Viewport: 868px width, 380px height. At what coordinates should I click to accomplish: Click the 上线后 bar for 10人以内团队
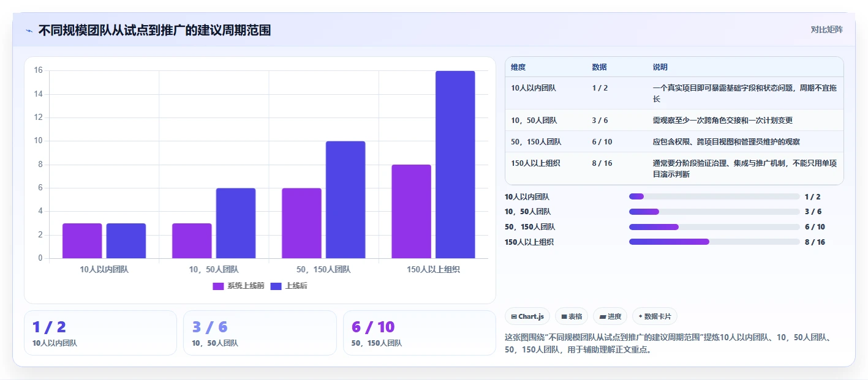[126, 241]
